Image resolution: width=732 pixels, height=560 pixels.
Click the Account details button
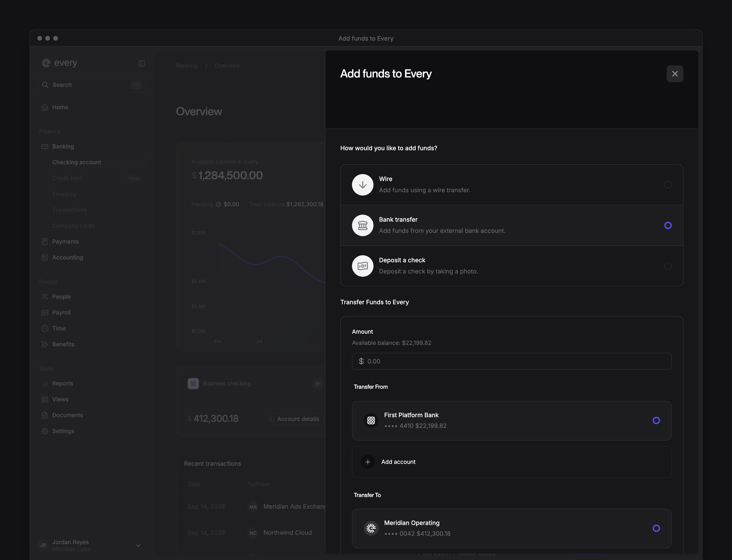pyautogui.click(x=294, y=419)
